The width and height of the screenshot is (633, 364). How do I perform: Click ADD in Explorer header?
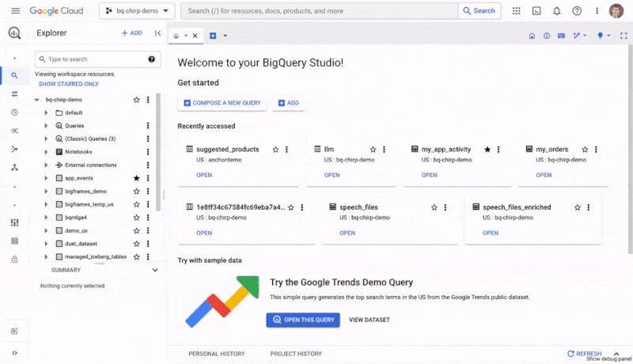pos(132,33)
